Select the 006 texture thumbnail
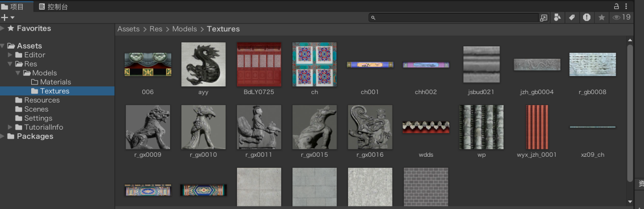This screenshot has width=644, height=209. [x=148, y=64]
